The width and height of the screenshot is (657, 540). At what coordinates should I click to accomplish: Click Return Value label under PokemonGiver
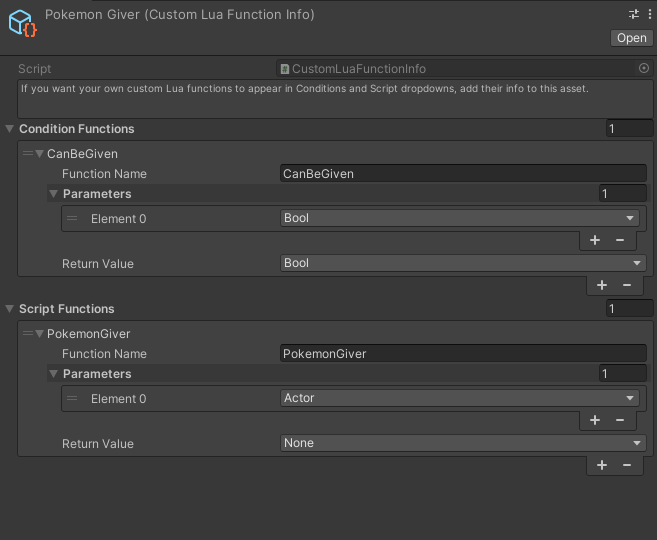click(x=98, y=444)
